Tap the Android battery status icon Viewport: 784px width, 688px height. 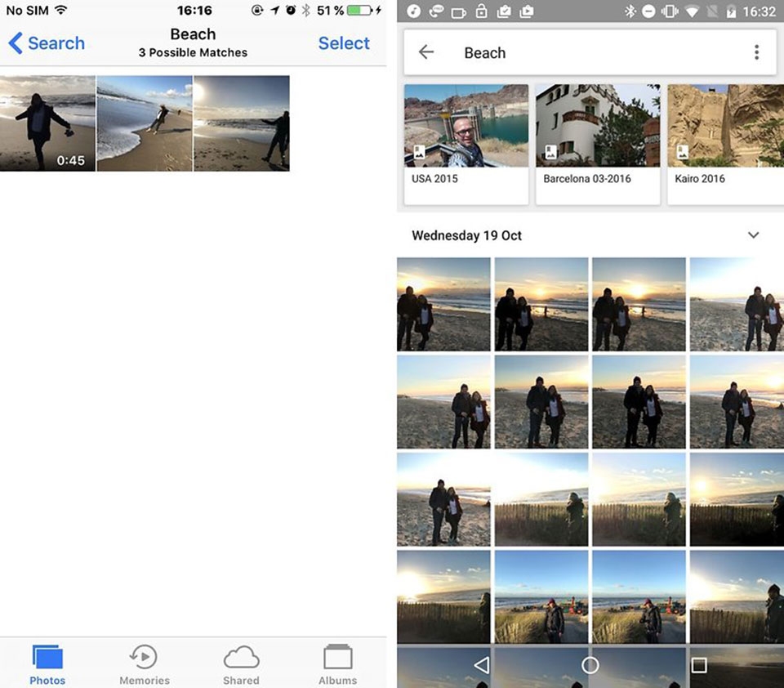(731, 11)
